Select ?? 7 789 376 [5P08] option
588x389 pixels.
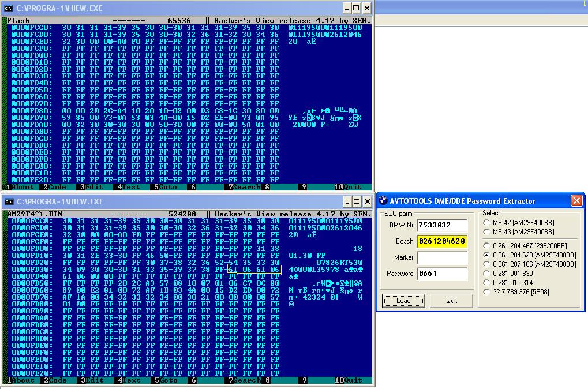click(x=516, y=292)
